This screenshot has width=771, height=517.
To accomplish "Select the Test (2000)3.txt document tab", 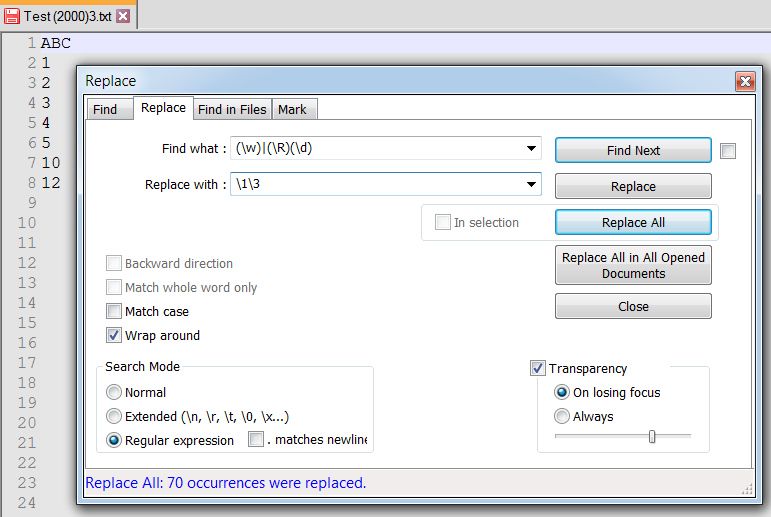I will 68,16.
